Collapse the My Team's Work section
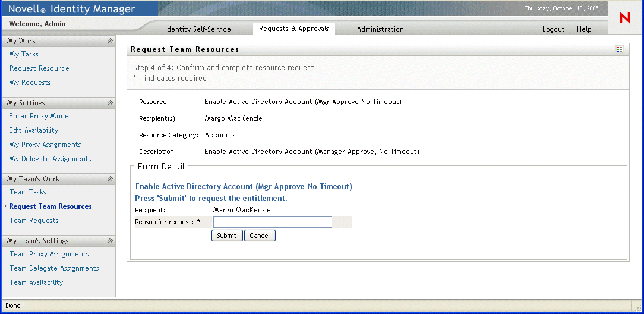 pyautogui.click(x=110, y=179)
